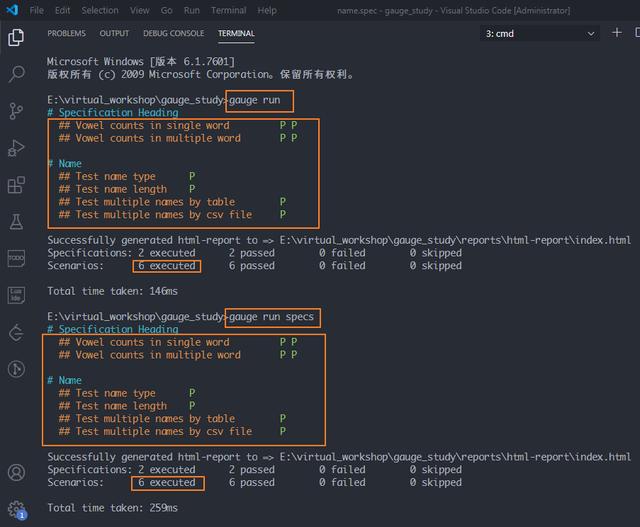Click the Microsoft Windows version line
Viewport: 640px width, 527px height.
coord(141,62)
